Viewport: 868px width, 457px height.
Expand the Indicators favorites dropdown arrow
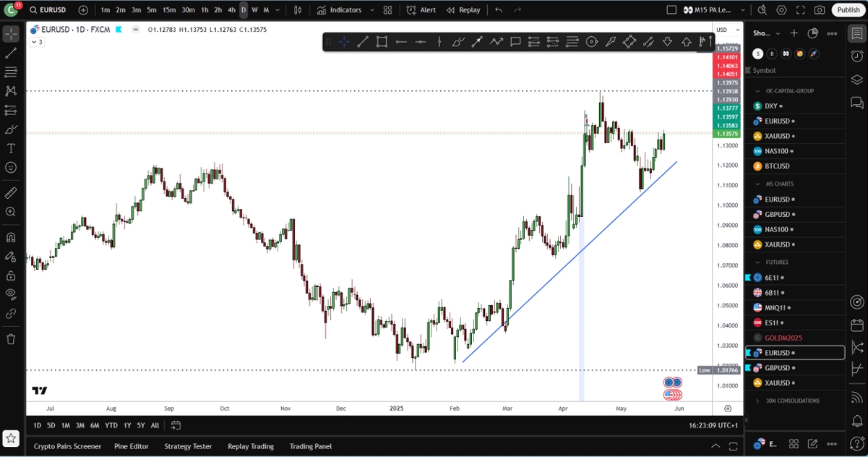[372, 10]
